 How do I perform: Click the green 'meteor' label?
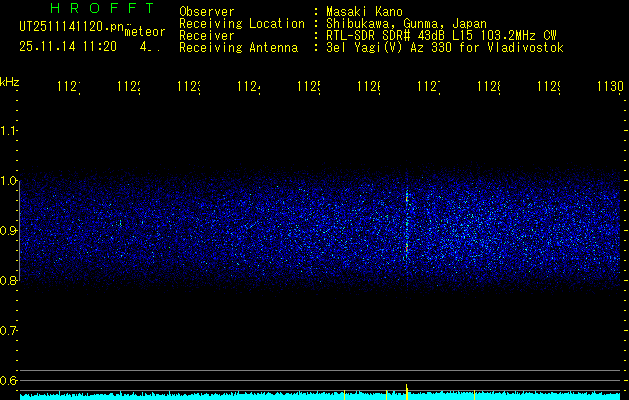pos(145,32)
